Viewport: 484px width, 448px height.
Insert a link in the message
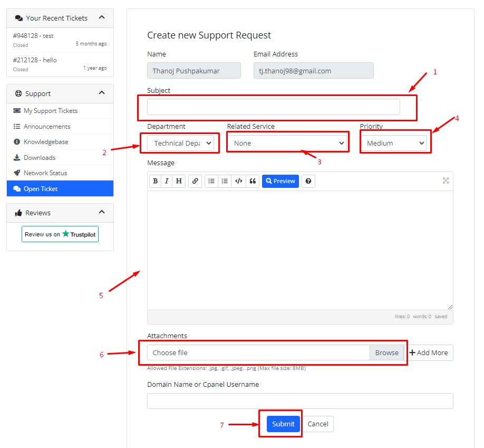click(x=195, y=181)
